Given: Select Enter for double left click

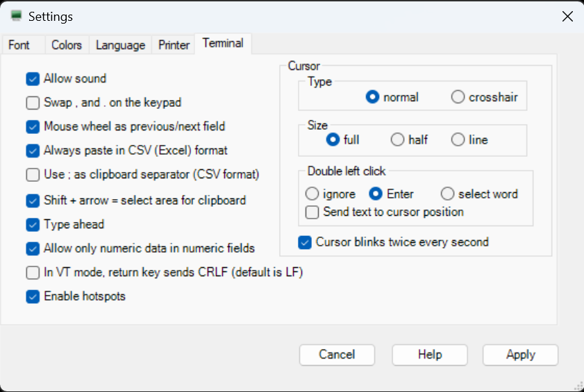Looking at the screenshot, I should (376, 194).
